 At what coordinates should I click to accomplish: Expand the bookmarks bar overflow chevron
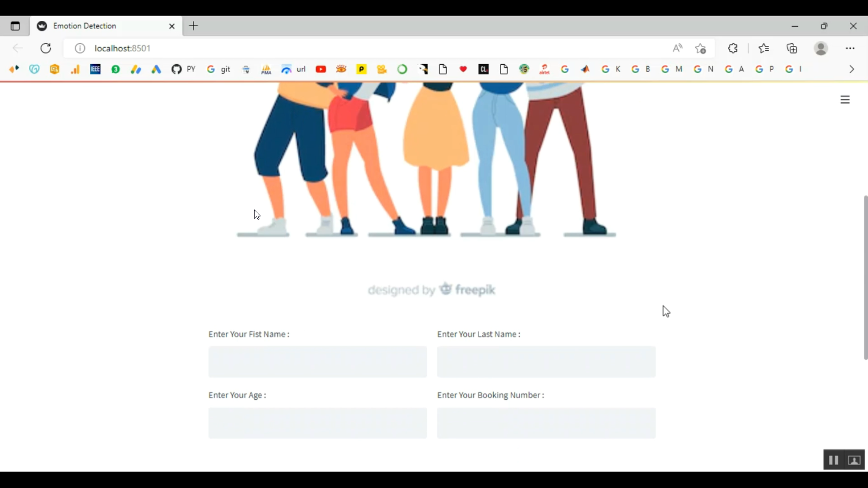(x=852, y=69)
